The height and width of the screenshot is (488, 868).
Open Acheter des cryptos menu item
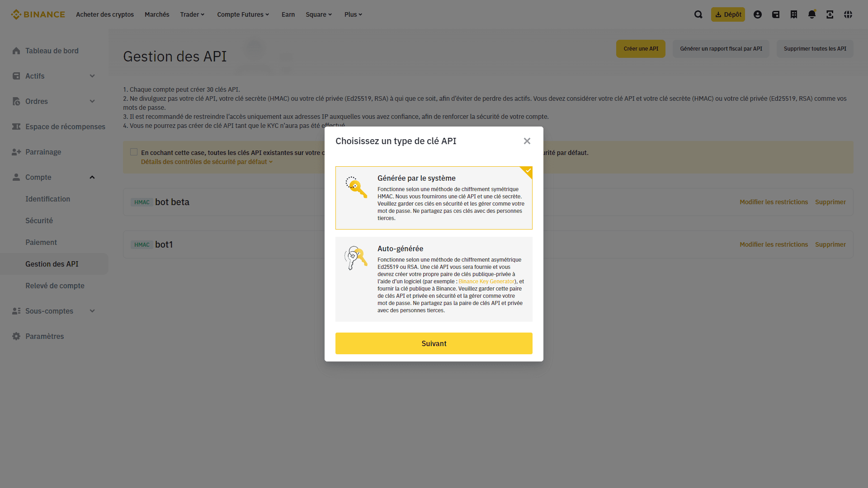pos(105,14)
